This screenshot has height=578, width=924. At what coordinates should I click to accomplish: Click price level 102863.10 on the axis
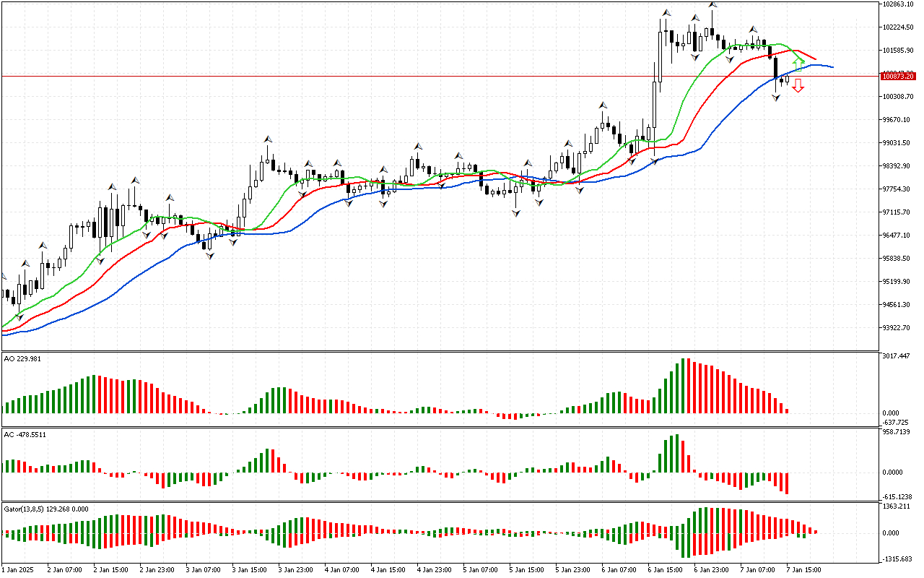coord(899,4)
